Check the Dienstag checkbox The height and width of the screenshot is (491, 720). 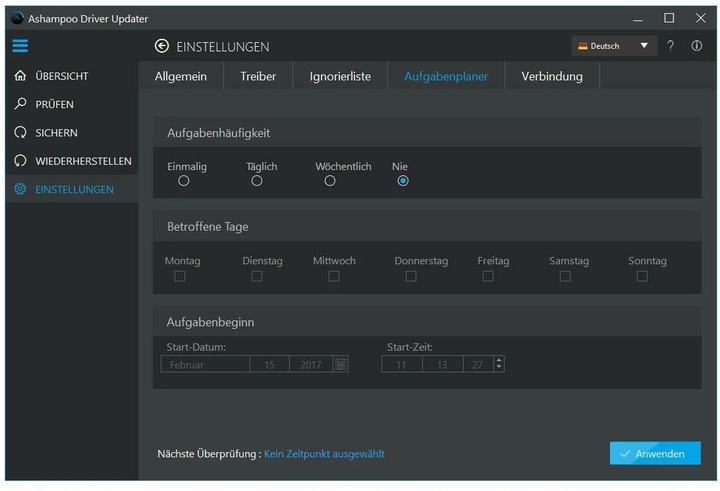pos(257,276)
